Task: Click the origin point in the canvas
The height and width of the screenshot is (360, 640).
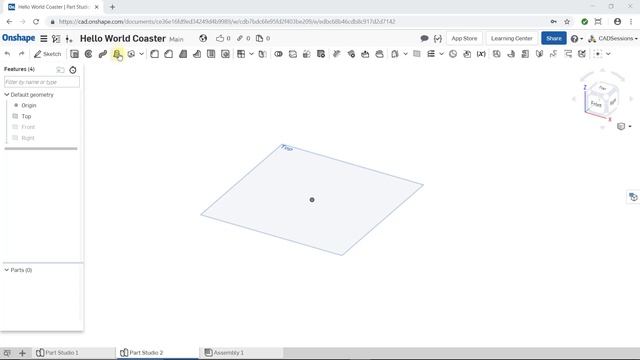Action: click(312, 200)
